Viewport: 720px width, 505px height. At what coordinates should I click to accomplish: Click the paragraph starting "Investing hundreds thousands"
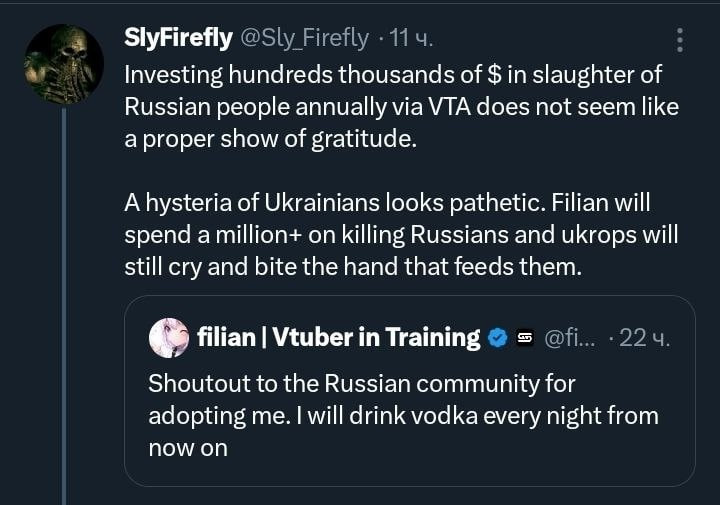(x=400, y=106)
